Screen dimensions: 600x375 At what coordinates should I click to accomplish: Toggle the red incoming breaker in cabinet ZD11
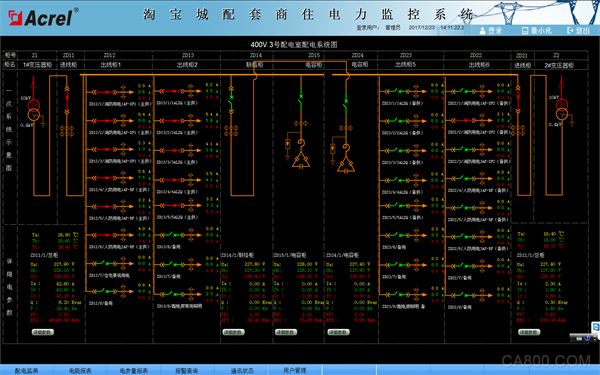[x=67, y=100]
